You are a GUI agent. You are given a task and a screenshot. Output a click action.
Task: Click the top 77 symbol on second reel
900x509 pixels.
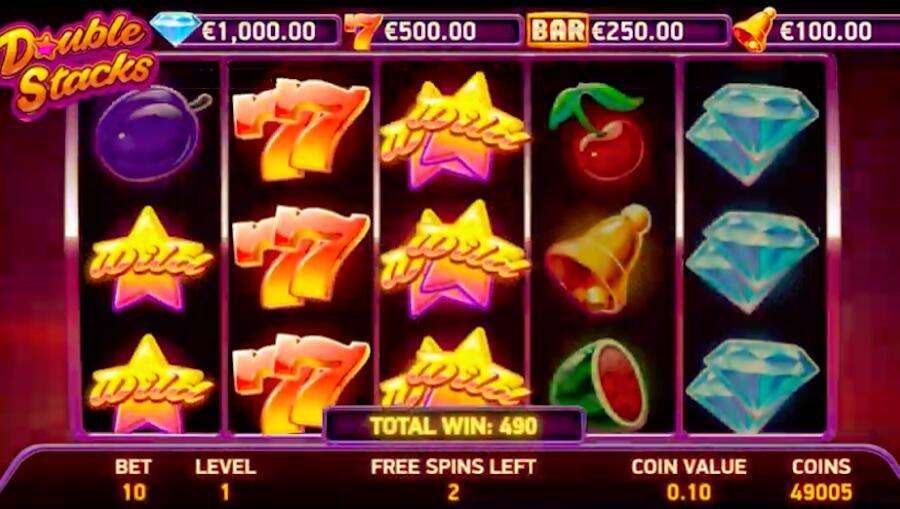300,128
